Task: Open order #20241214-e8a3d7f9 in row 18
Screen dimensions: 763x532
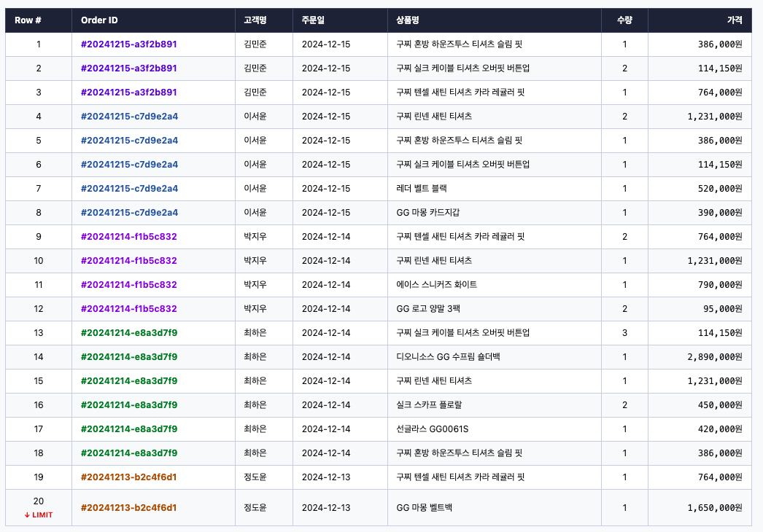Action: pyautogui.click(x=129, y=453)
